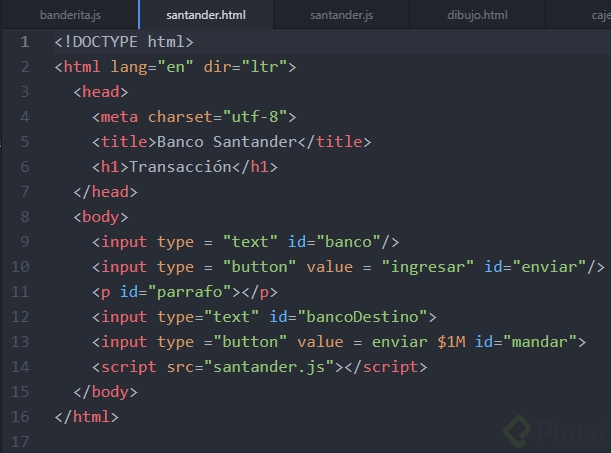This screenshot has height=453, width=611.
Task: Switch to the banderita.js tab
Action: [x=70, y=15]
